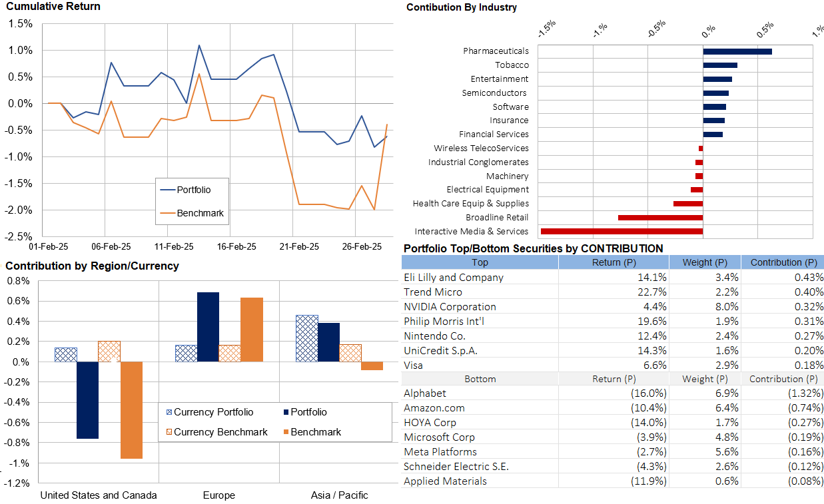Click the Portfolio Top/Bottom Securities heading

point(534,248)
